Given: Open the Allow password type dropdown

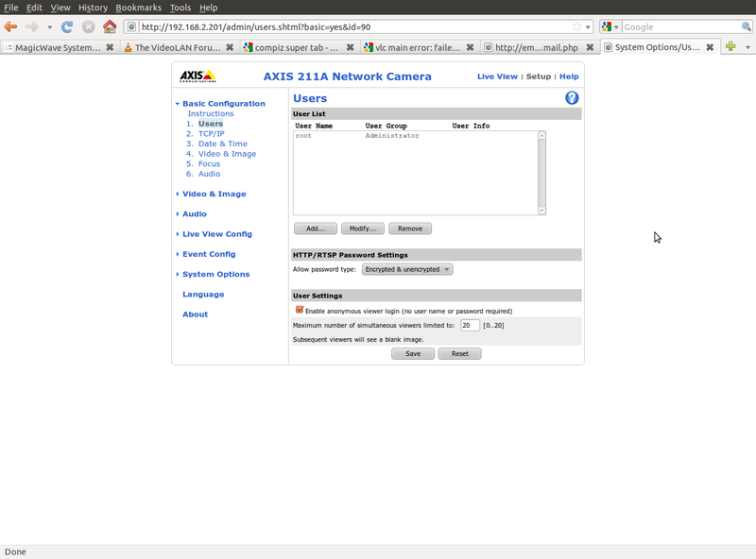Looking at the screenshot, I should tap(407, 269).
